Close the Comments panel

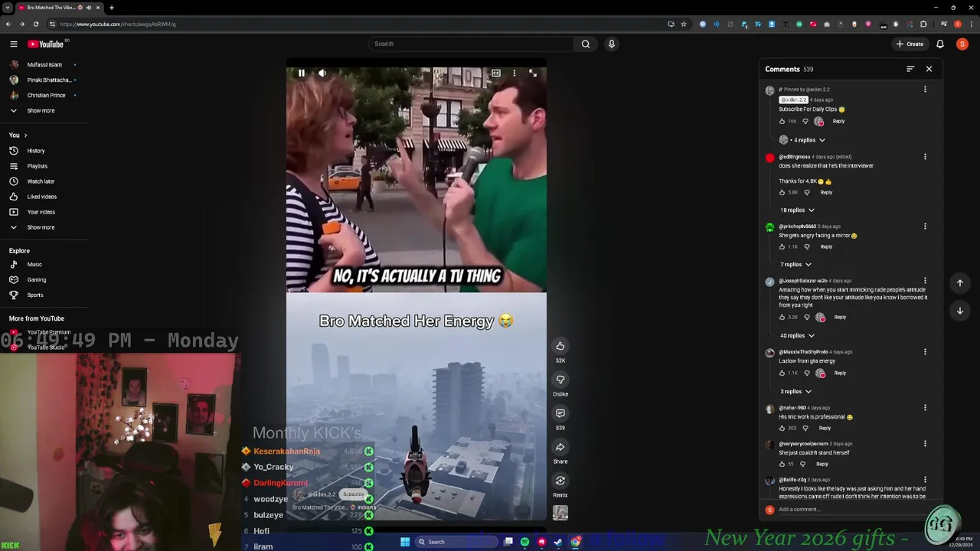pos(929,69)
